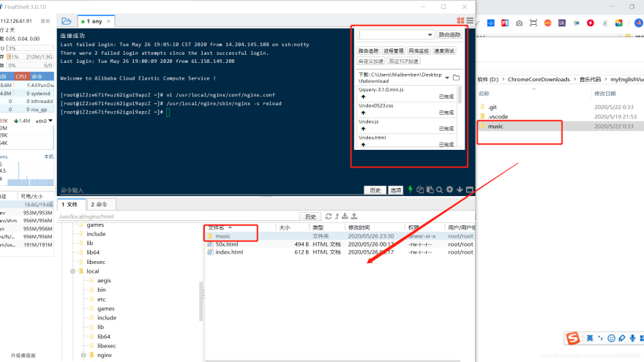Select the aegis folder in the tree
Viewport: 644px width, 362px height.
tap(104, 281)
